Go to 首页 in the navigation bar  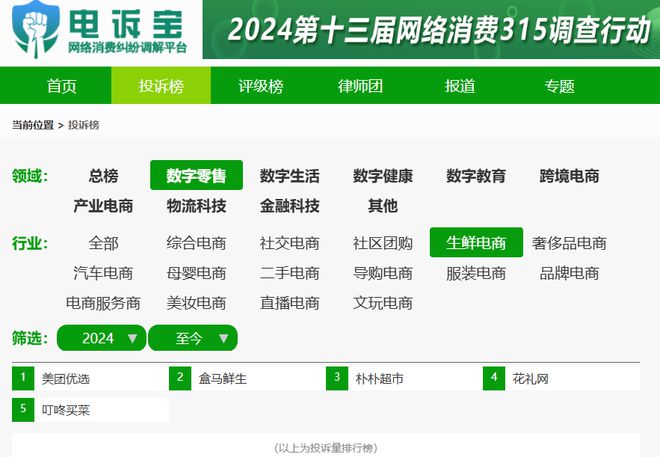pyautogui.click(x=62, y=86)
